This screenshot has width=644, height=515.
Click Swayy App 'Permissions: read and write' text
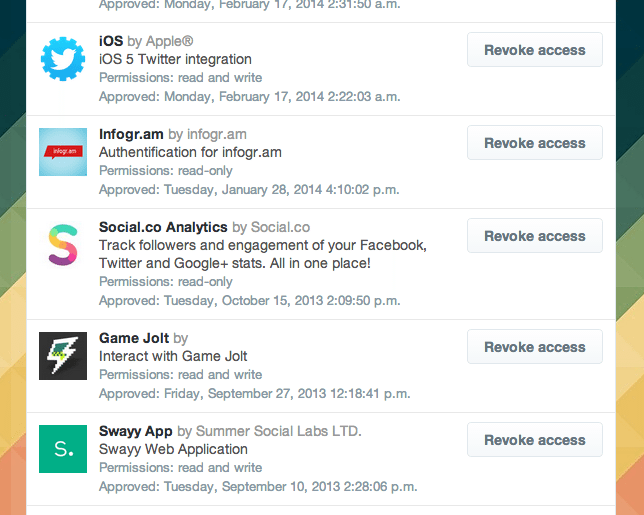click(x=180, y=468)
